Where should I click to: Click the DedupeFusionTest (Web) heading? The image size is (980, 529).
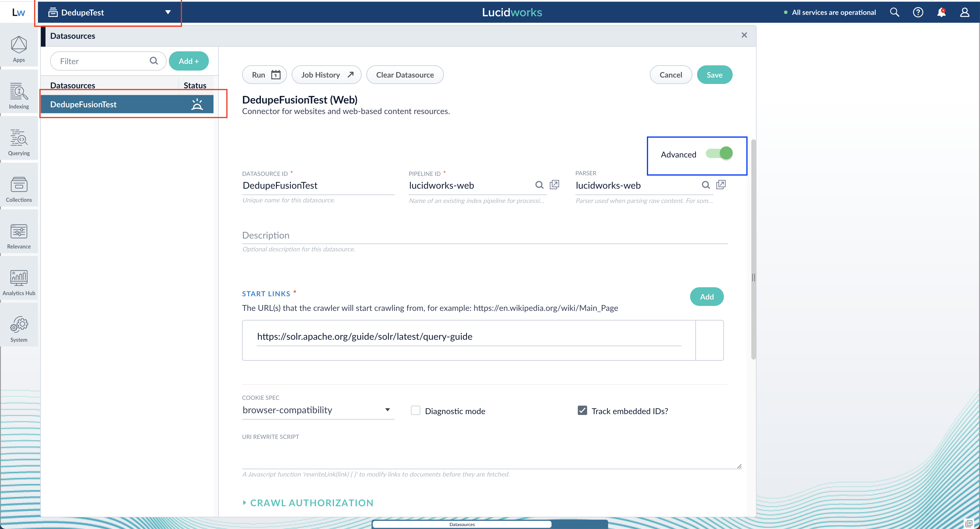coord(300,100)
